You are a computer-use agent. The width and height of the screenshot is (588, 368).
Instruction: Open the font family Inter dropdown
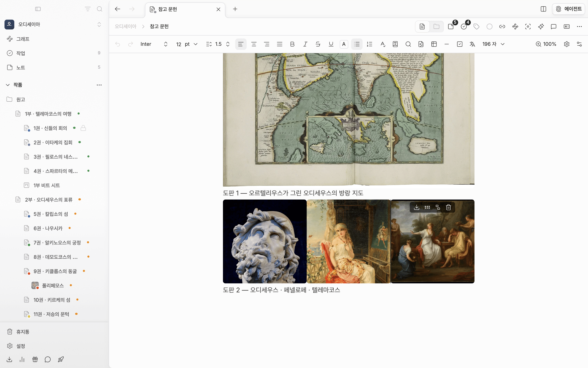pyautogui.click(x=154, y=44)
